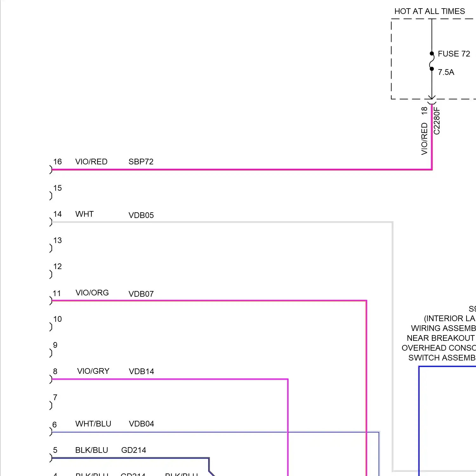Image resolution: width=476 pixels, height=476 pixels.
Task: Click the blue switch assembly box outline
Action: 419,413
